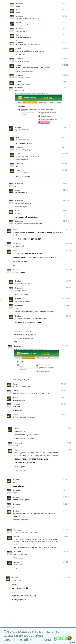Select the Карты tab in the first Sberbank screenshot
Viewport: 76px width, 644px height.
click(x=52, y=102)
